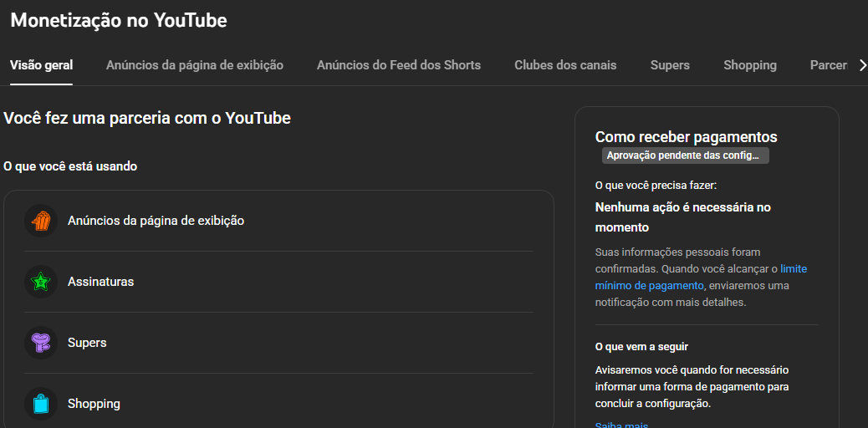
Task: Open the Assinaturas list row
Action: pyautogui.click(x=279, y=282)
